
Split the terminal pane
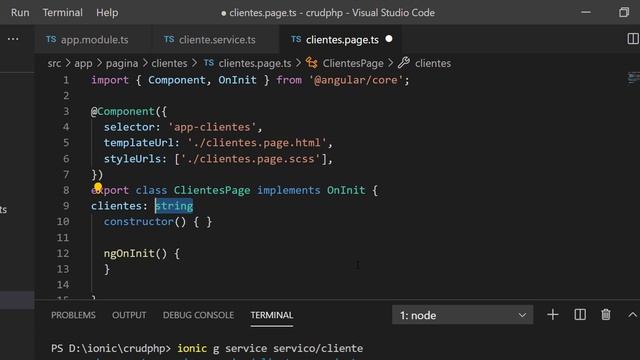pyautogui.click(x=580, y=315)
